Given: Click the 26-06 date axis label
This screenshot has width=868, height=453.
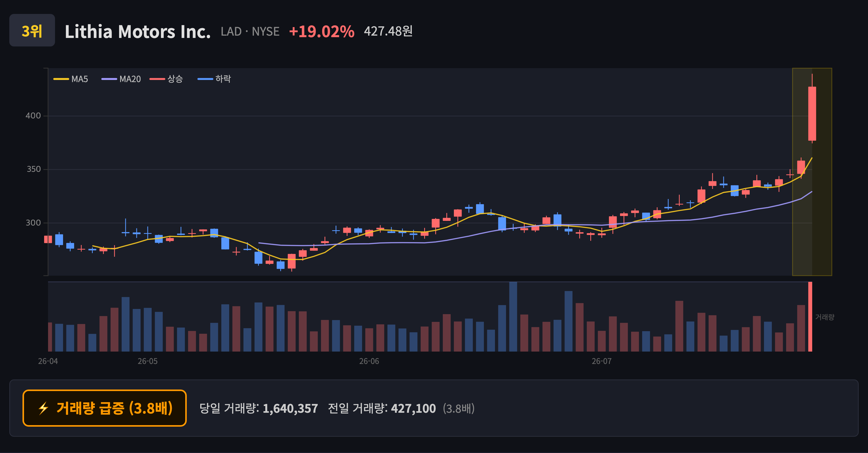Looking at the screenshot, I should 369,361.
